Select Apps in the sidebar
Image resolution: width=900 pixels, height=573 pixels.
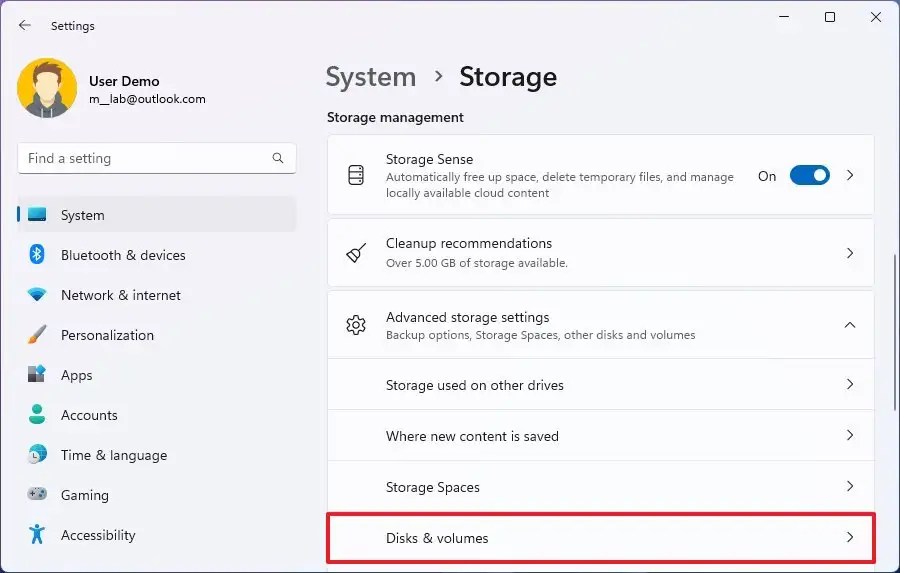76,375
